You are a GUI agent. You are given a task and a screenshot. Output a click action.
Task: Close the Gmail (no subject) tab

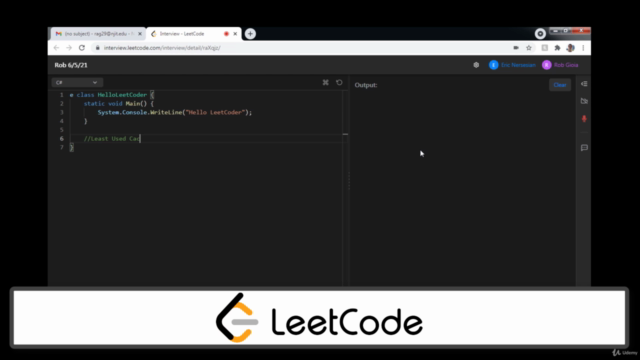(x=140, y=34)
